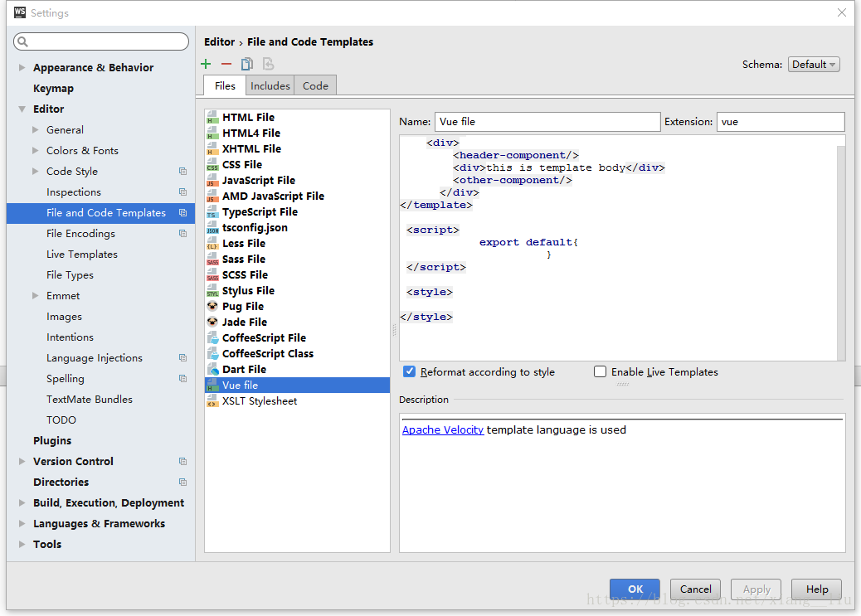Click the Apply button

[756, 589]
